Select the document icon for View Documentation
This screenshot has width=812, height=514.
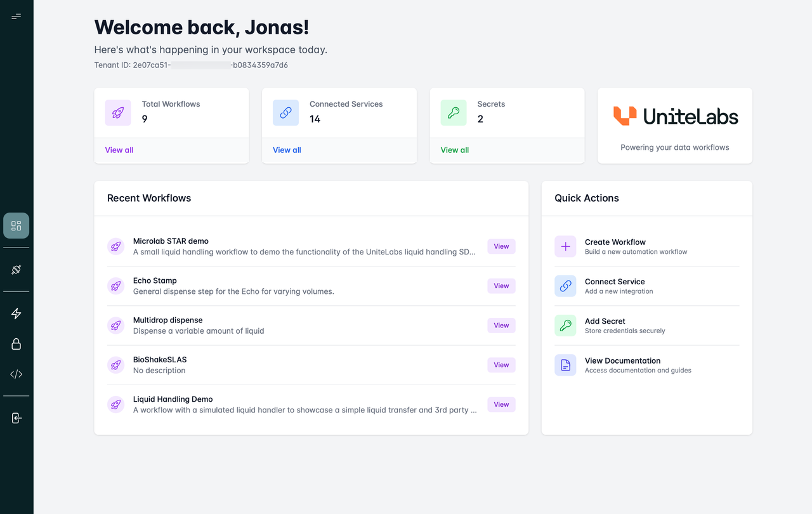click(x=565, y=365)
